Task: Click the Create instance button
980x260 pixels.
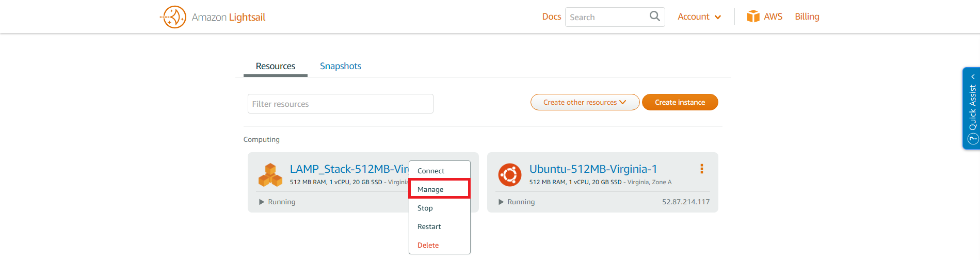Action: coord(680,102)
